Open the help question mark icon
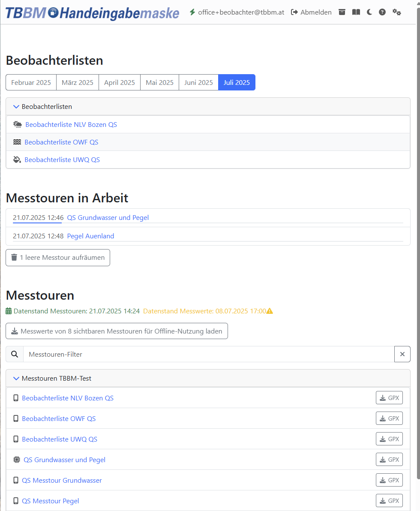This screenshot has width=420, height=511. click(382, 12)
